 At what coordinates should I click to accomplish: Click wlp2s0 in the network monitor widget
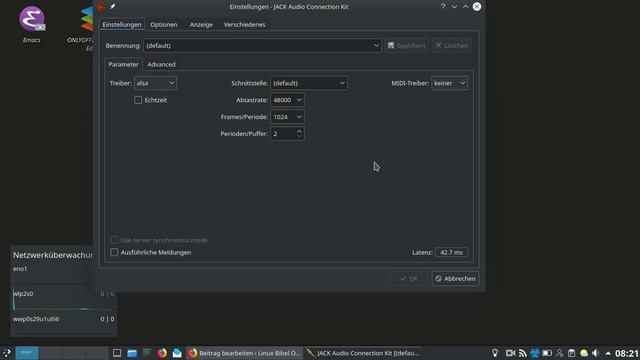[x=23, y=293]
